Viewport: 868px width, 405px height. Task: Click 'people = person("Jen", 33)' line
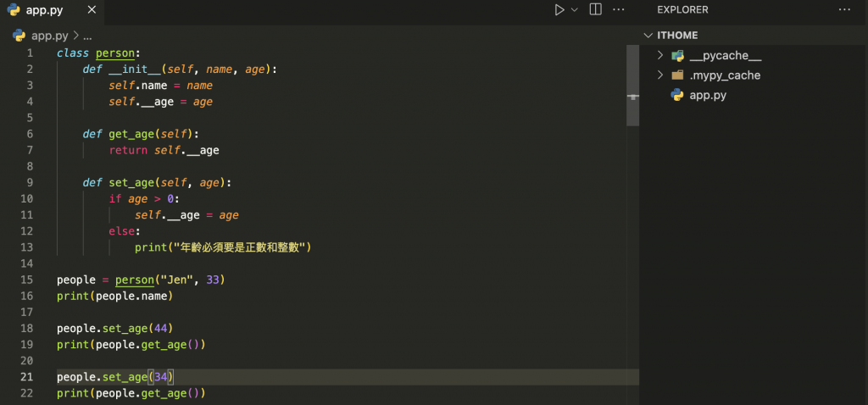coord(141,280)
